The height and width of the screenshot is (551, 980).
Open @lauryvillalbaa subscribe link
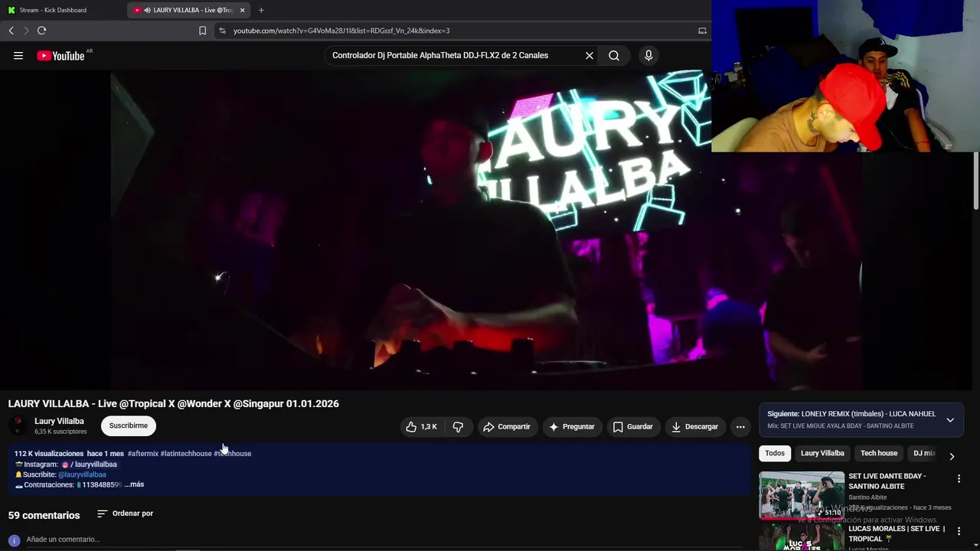82,474
